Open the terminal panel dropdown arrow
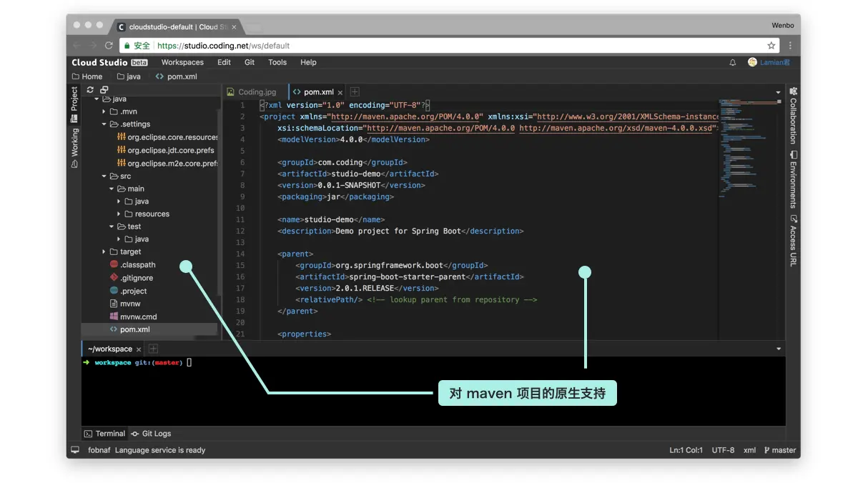Screen dimensions: 868x483 [778, 349]
